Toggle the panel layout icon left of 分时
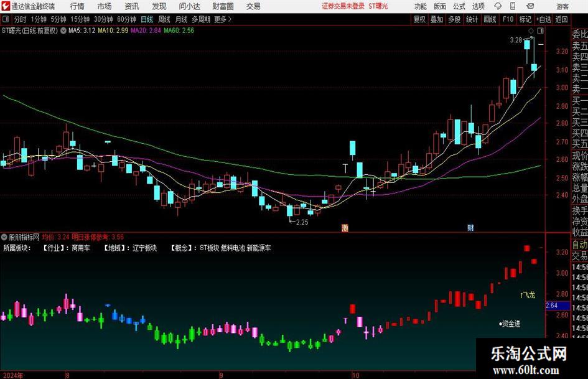Image resolution: width=588 pixels, height=379 pixels. (6, 19)
